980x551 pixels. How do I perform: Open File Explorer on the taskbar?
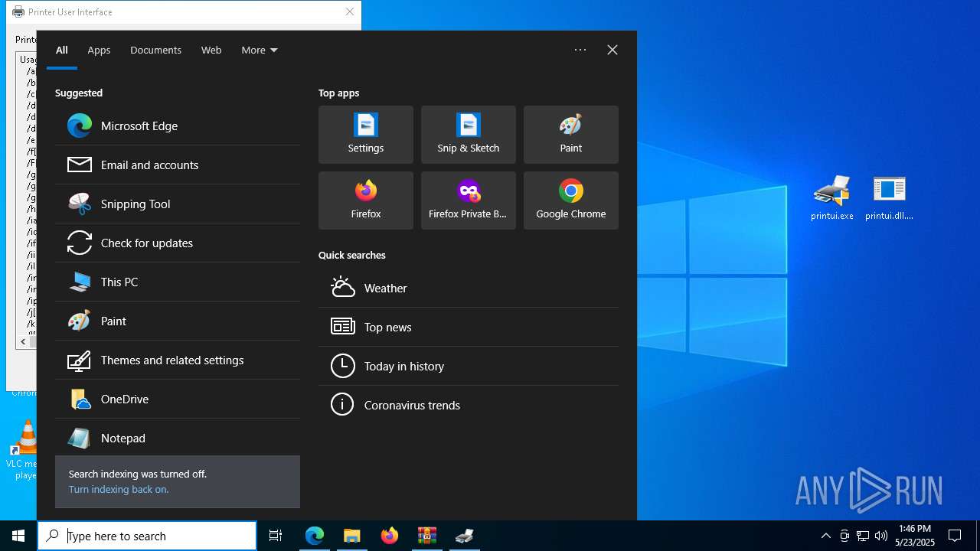(352, 536)
